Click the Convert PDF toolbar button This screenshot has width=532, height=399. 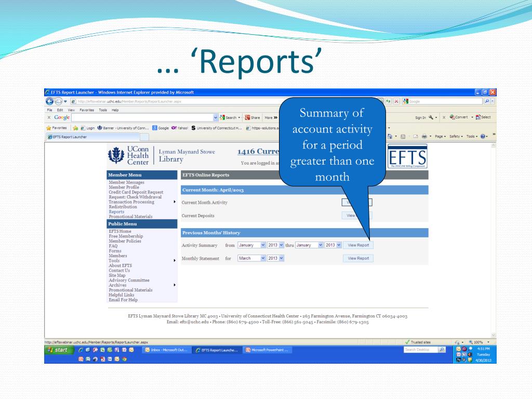[459, 117]
